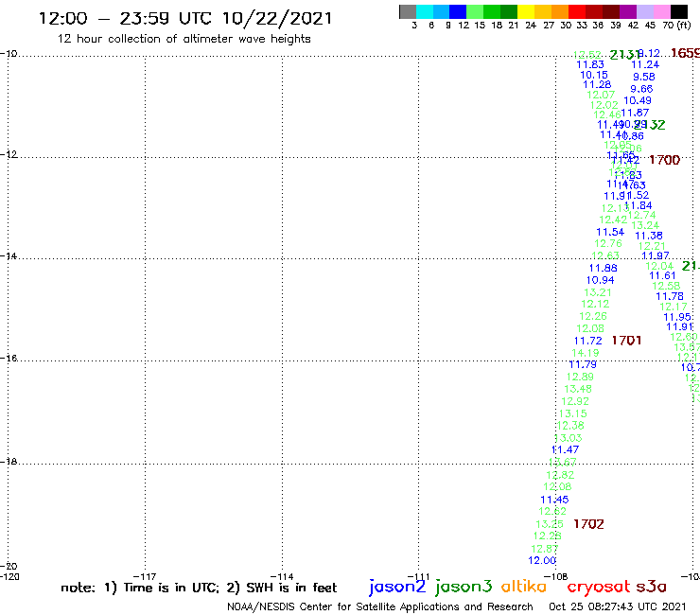Click wave height value 13.25
The height and width of the screenshot is (615, 700).
550,524
